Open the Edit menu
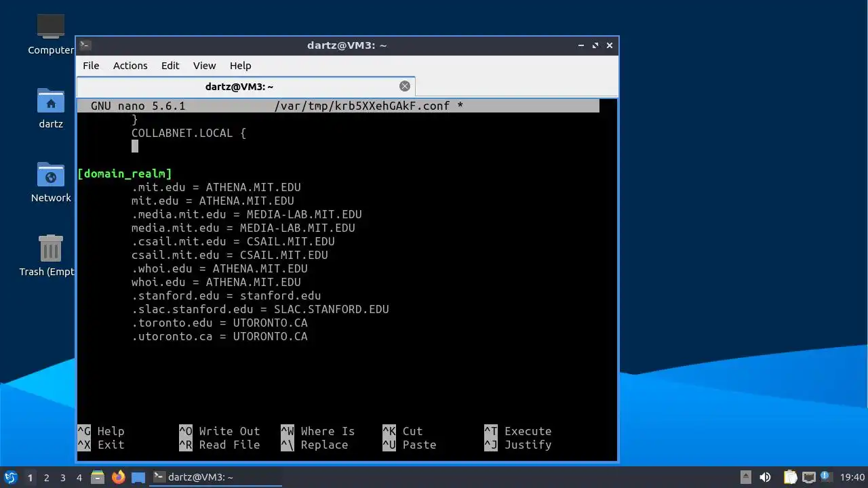Screen dimensions: 868x488 click(x=170, y=66)
